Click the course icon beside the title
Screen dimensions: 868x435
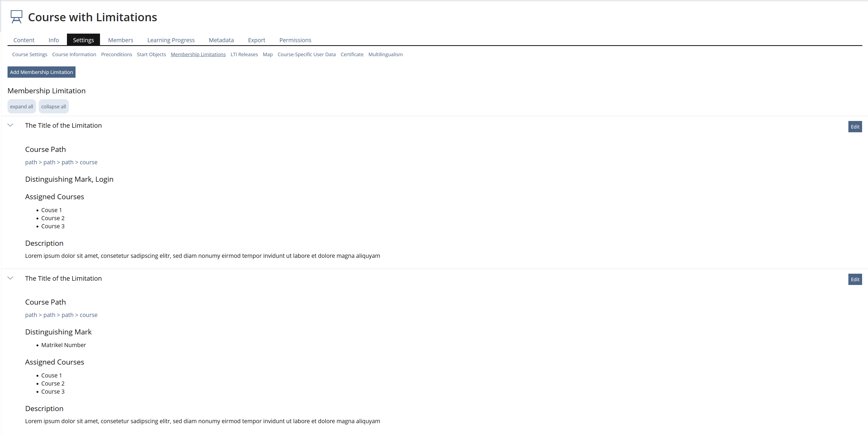16,17
